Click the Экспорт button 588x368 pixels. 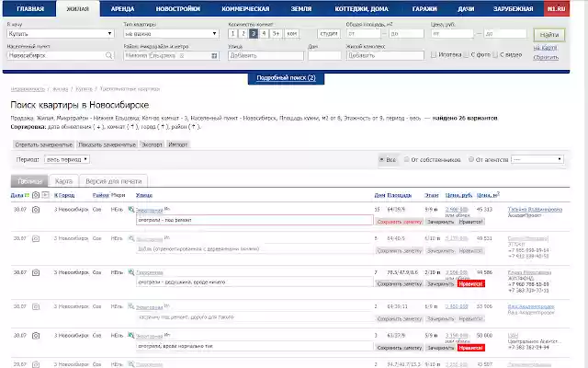152,144
